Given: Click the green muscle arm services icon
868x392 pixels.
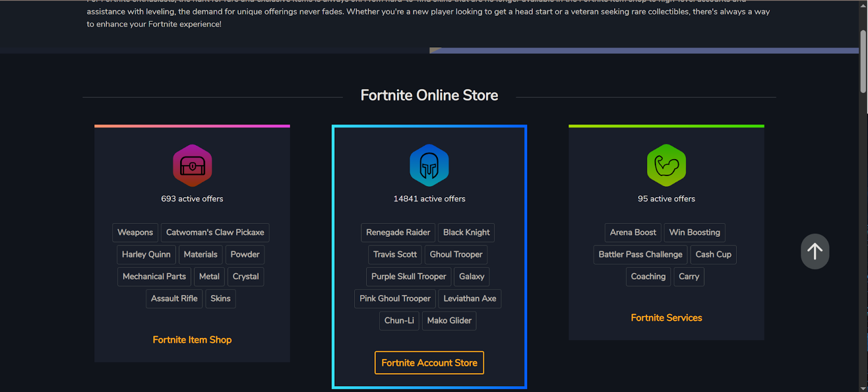Looking at the screenshot, I should tap(666, 166).
